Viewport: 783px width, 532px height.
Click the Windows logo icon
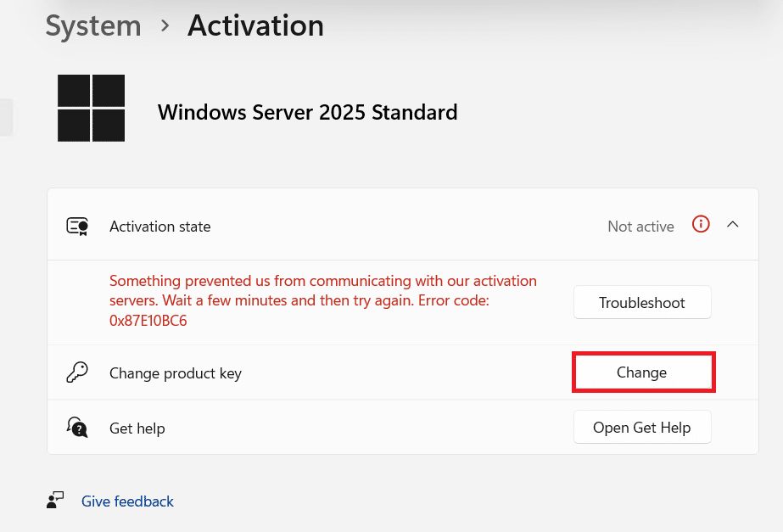(x=91, y=108)
